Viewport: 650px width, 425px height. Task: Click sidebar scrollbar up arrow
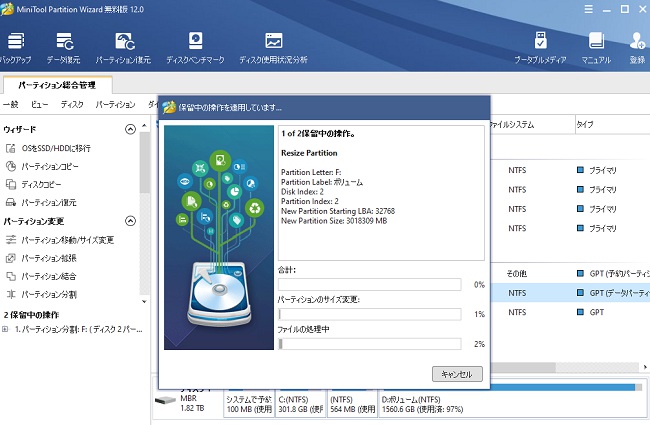[144, 125]
